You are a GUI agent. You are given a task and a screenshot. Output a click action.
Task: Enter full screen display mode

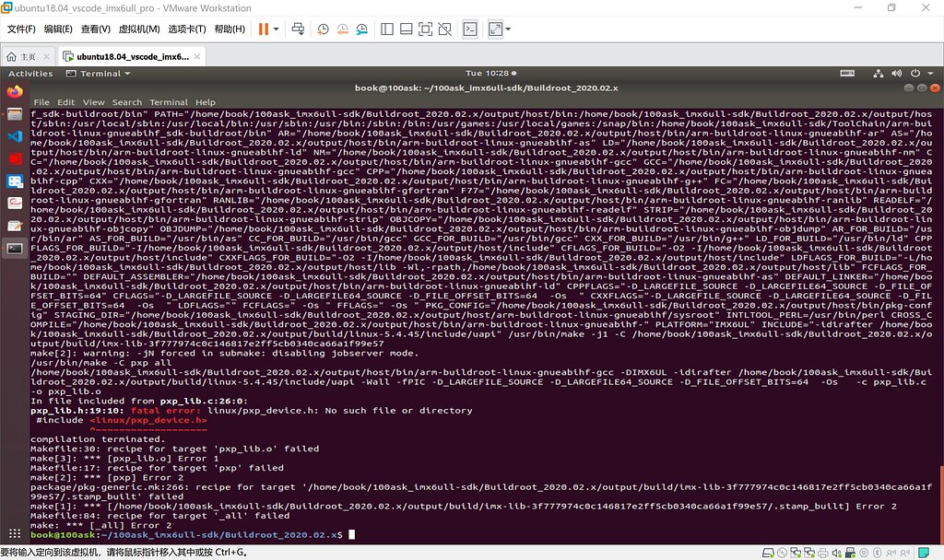pos(423,29)
